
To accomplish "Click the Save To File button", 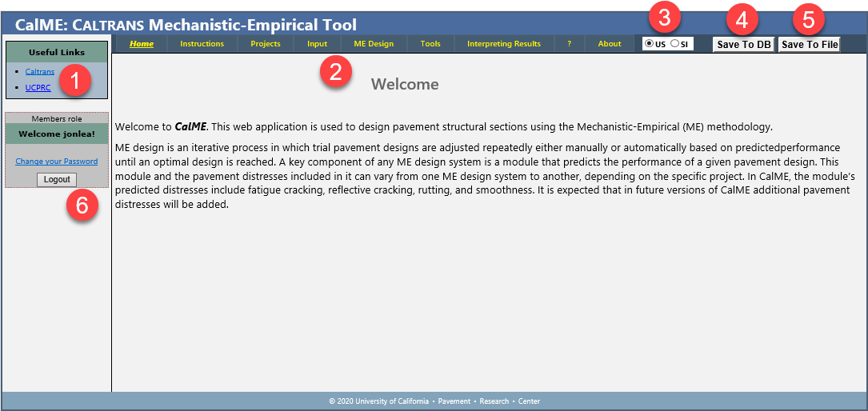I will pos(810,45).
